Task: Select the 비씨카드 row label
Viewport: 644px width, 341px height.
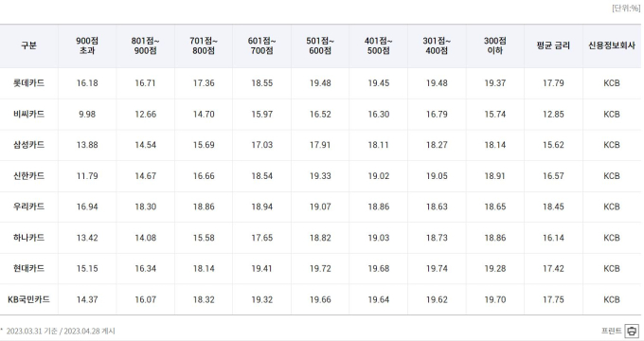Action: pyautogui.click(x=28, y=114)
